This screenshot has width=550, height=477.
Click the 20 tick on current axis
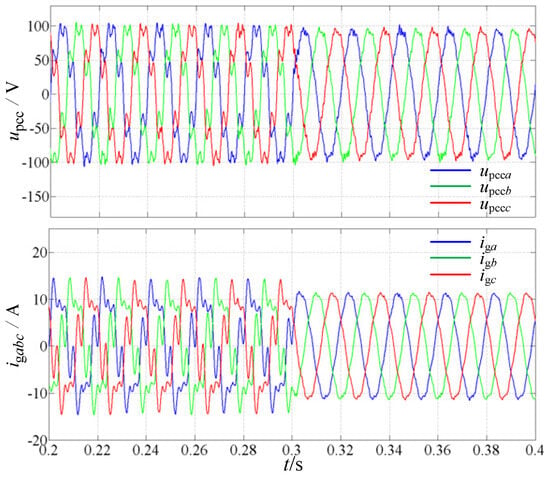coord(40,253)
